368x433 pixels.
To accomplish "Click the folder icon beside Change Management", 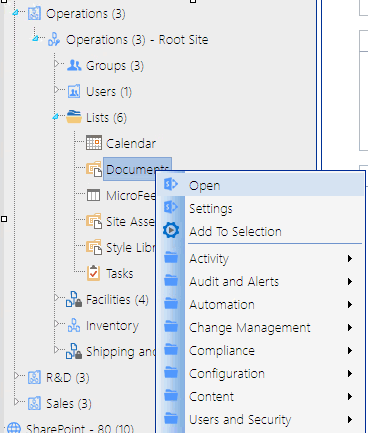I will (x=171, y=326).
